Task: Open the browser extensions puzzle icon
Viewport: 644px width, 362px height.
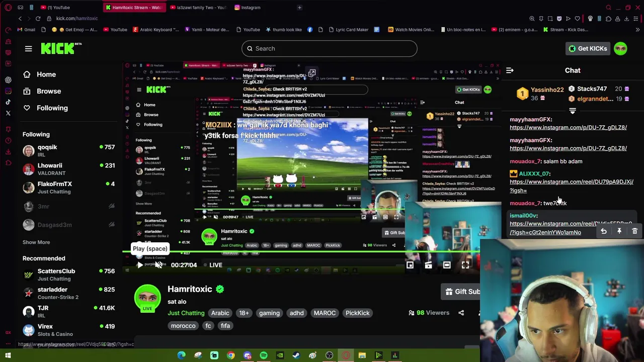Action: tap(608, 19)
